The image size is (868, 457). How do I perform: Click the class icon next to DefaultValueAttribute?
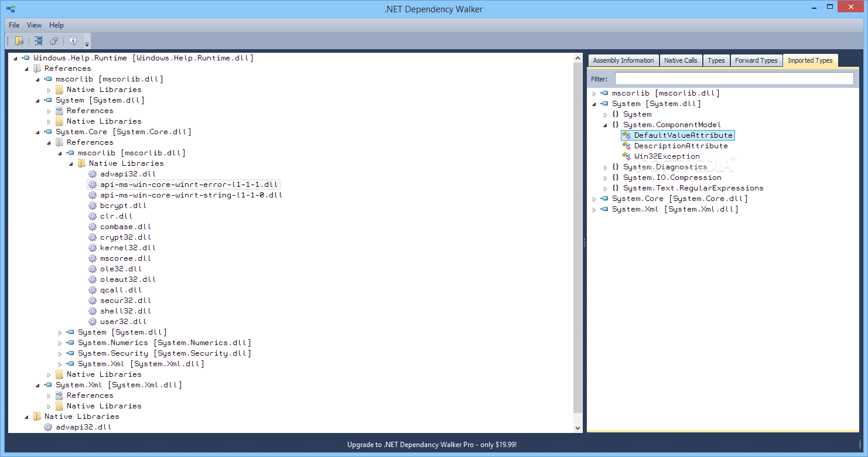(x=627, y=135)
